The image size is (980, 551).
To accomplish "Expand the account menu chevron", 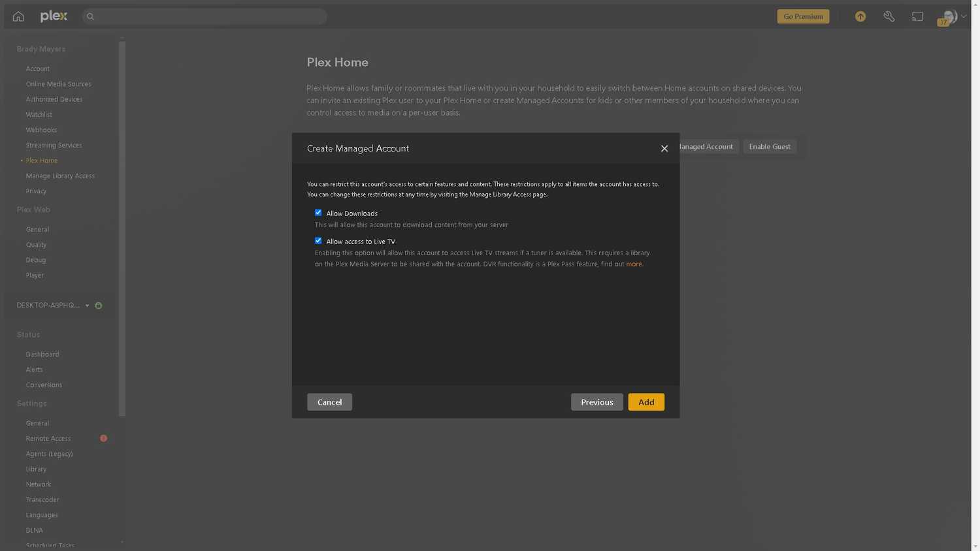I will 964,16.
